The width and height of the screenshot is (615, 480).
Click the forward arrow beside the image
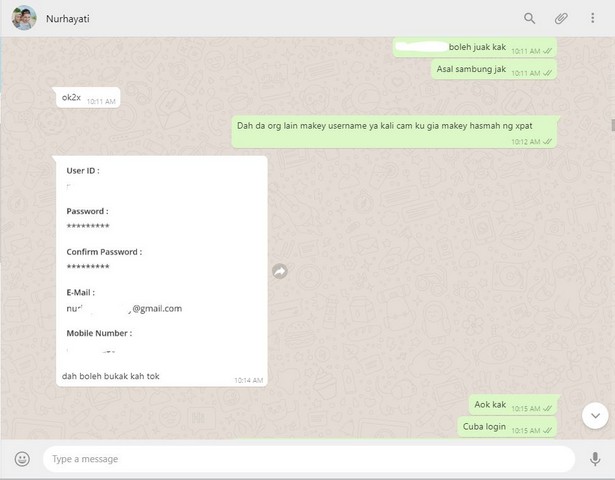pos(280,271)
